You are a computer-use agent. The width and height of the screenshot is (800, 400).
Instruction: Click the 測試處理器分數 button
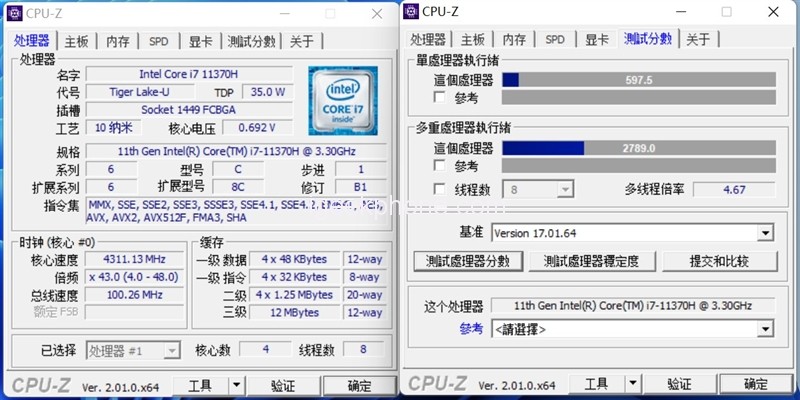(x=470, y=261)
